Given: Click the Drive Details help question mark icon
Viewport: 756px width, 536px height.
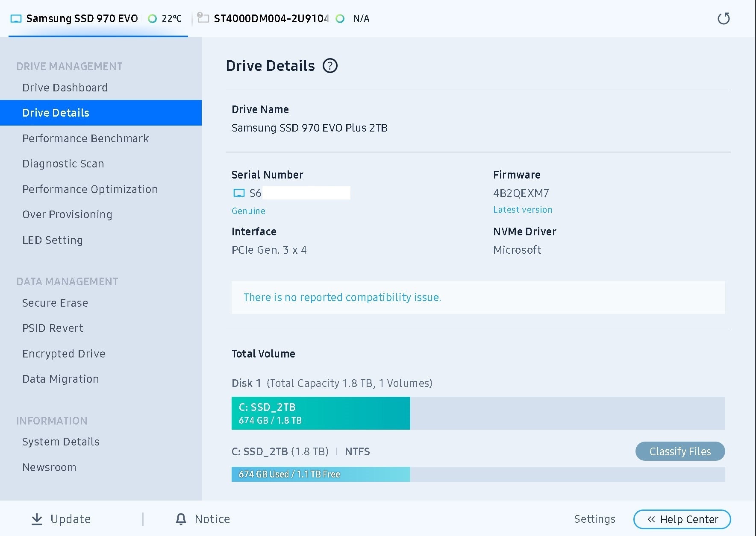Looking at the screenshot, I should click(330, 66).
